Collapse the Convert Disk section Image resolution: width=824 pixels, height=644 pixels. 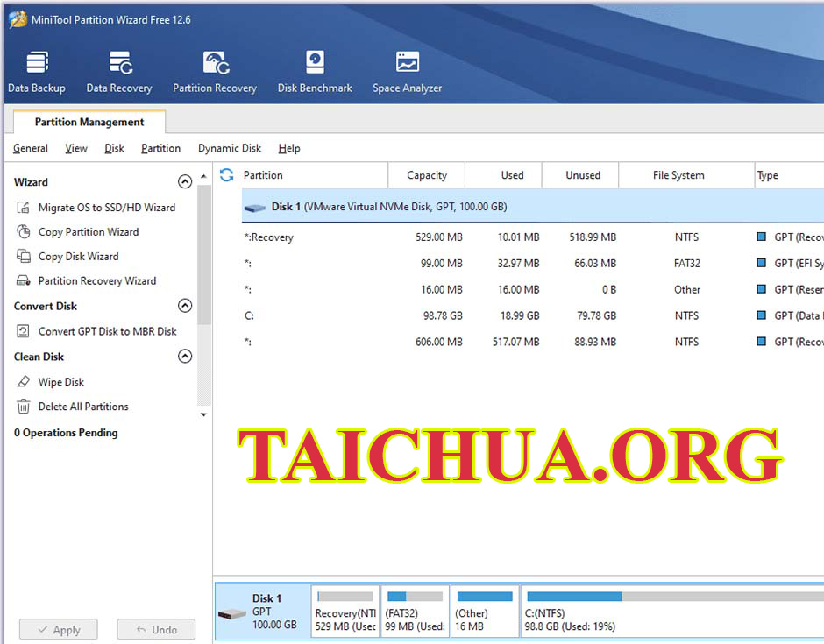(185, 306)
